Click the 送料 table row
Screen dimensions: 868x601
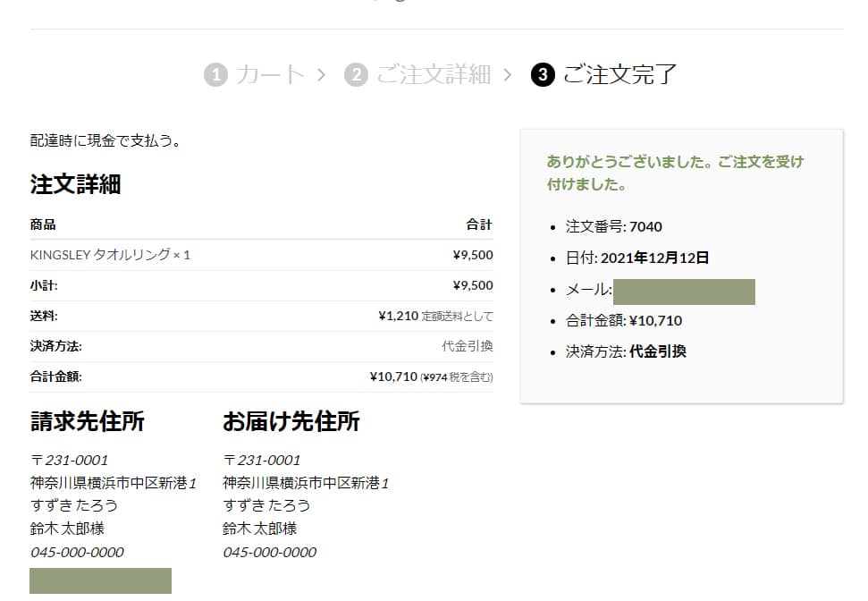260,316
